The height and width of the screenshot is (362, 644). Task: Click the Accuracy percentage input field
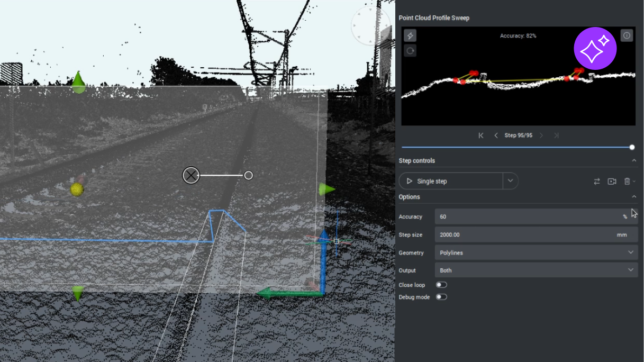[529, 216]
